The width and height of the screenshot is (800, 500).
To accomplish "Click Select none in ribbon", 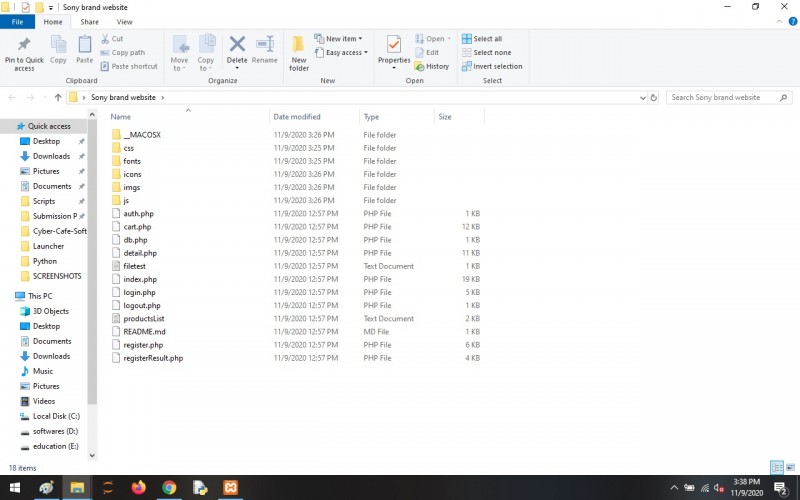I will coord(486,53).
